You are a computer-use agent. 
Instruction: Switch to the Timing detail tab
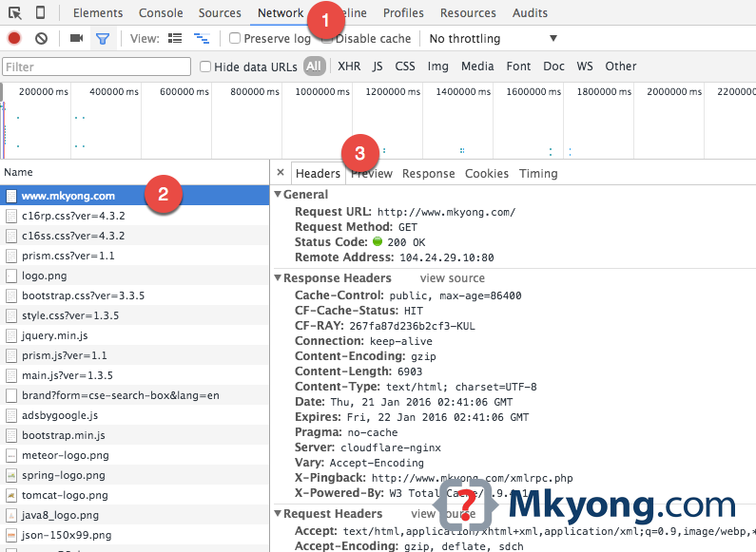[538, 174]
